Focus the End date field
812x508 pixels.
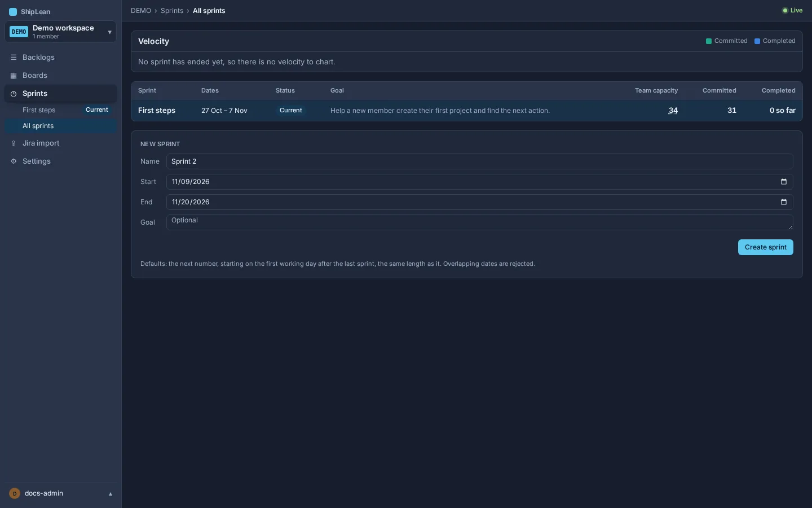pyautogui.click(x=479, y=202)
